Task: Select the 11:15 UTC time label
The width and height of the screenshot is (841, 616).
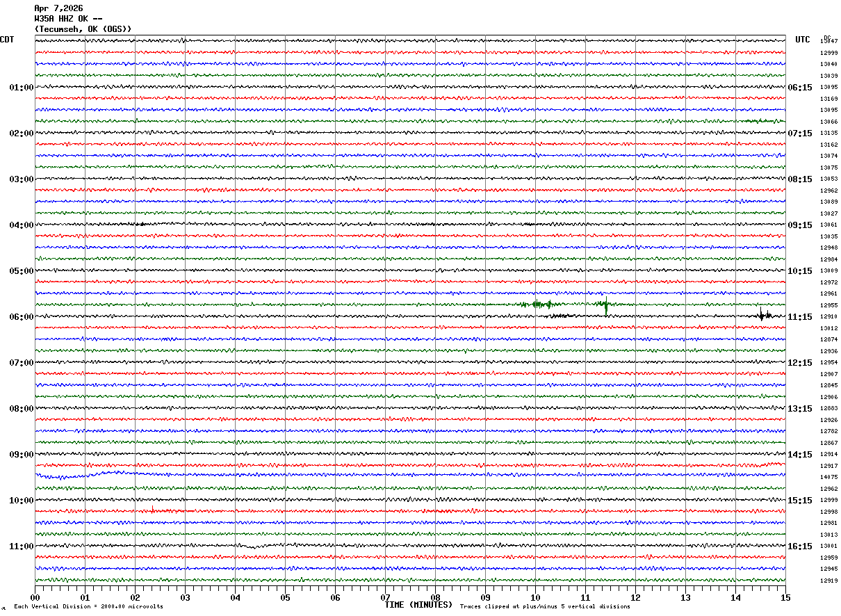Action: pos(799,317)
